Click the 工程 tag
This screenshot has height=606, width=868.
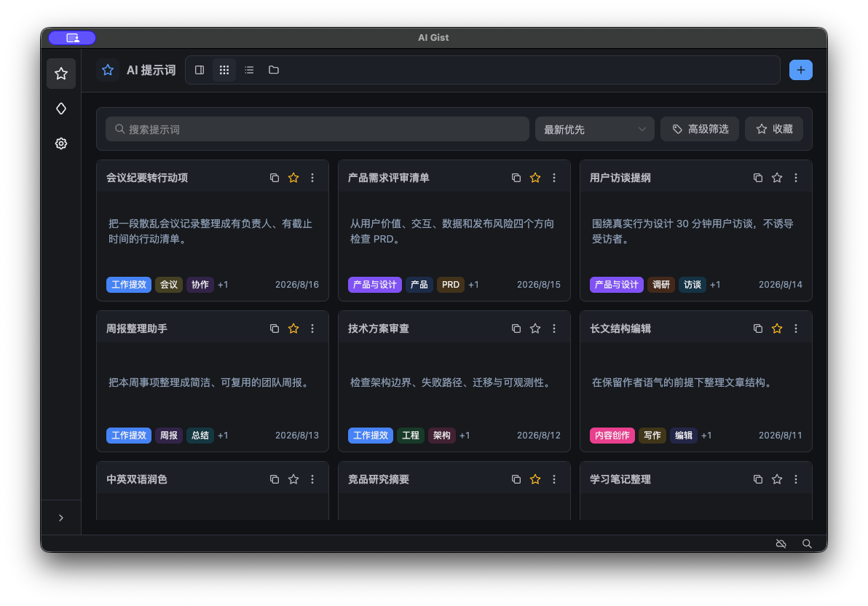point(411,436)
